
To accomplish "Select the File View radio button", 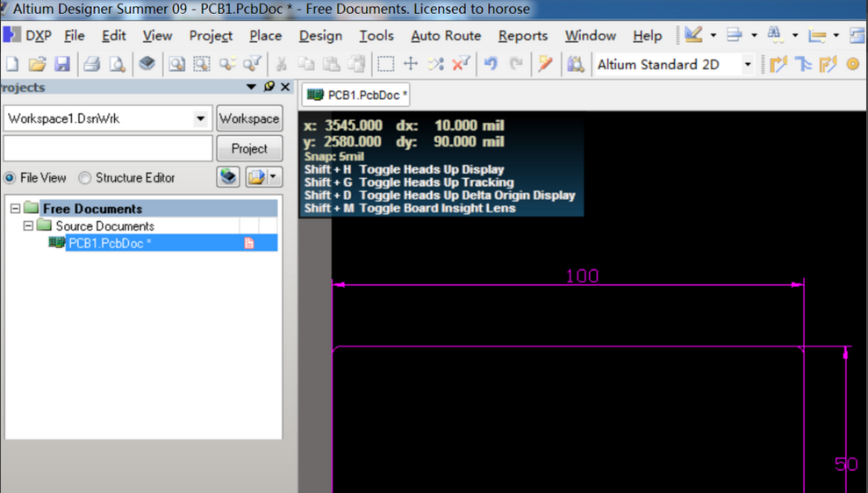I will tap(11, 178).
